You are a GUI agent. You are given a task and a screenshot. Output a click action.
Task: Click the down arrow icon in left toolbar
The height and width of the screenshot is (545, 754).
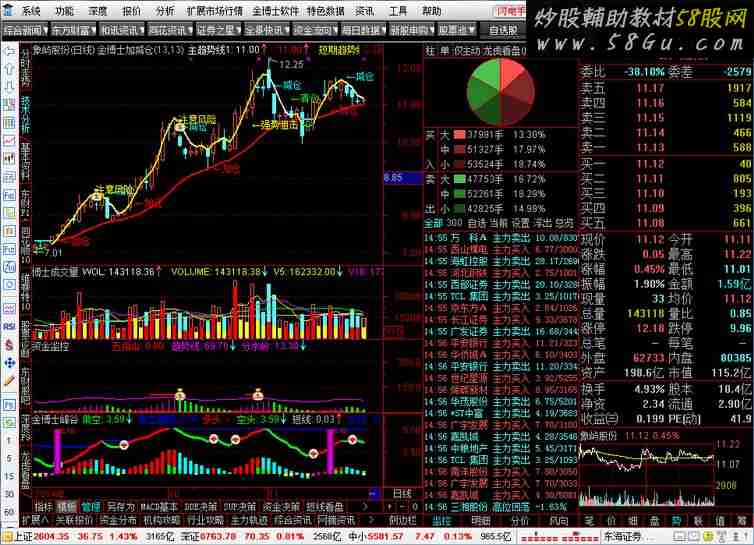9,87
